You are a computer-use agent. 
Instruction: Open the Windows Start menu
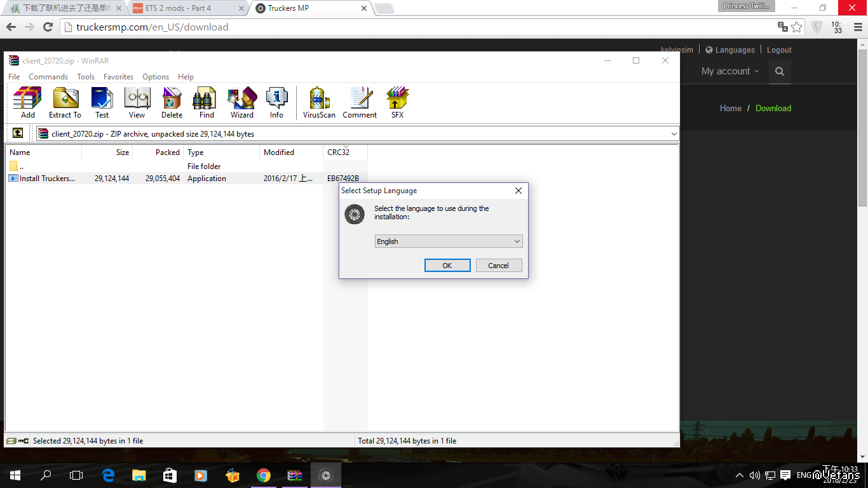coord(15,475)
